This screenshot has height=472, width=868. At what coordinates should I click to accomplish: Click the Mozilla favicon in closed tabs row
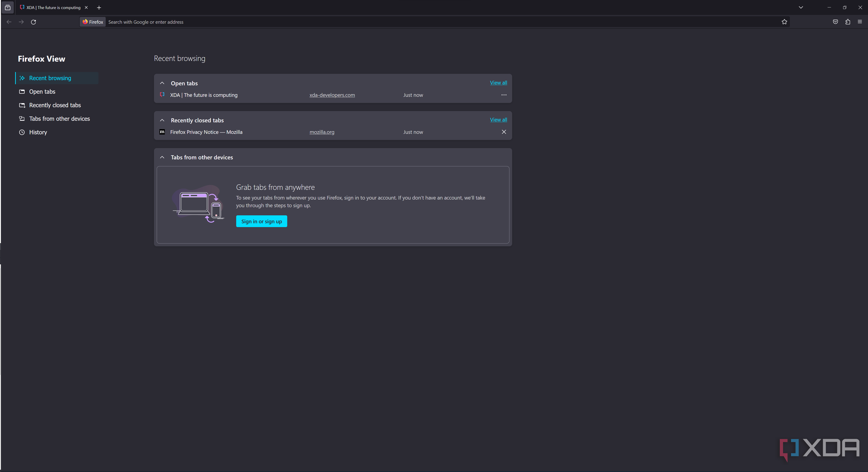(x=162, y=132)
